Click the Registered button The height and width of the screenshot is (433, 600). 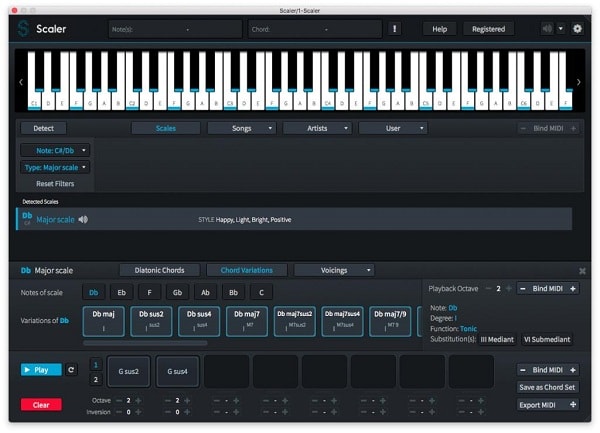click(x=488, y=29)
